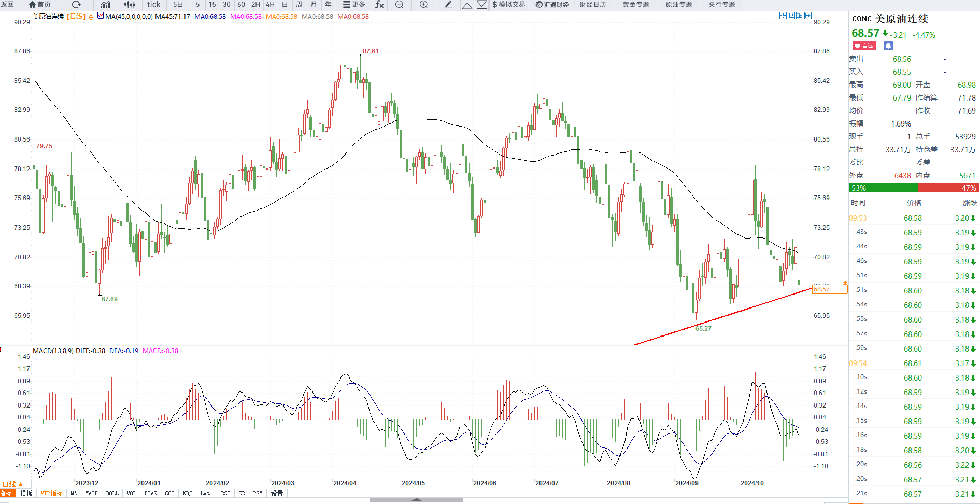Screen dimensions: 980x504
Task: Click the zoom in magnifier
Action: (423, 5)
